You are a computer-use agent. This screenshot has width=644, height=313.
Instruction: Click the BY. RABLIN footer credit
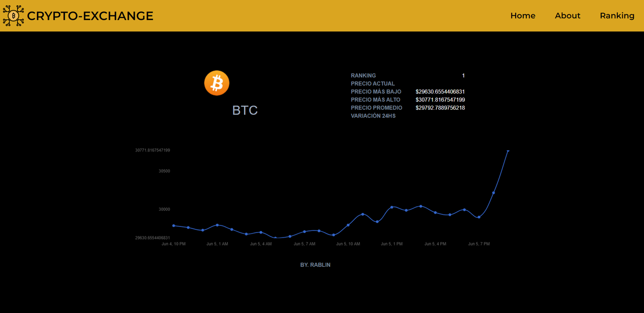point(315,265)
